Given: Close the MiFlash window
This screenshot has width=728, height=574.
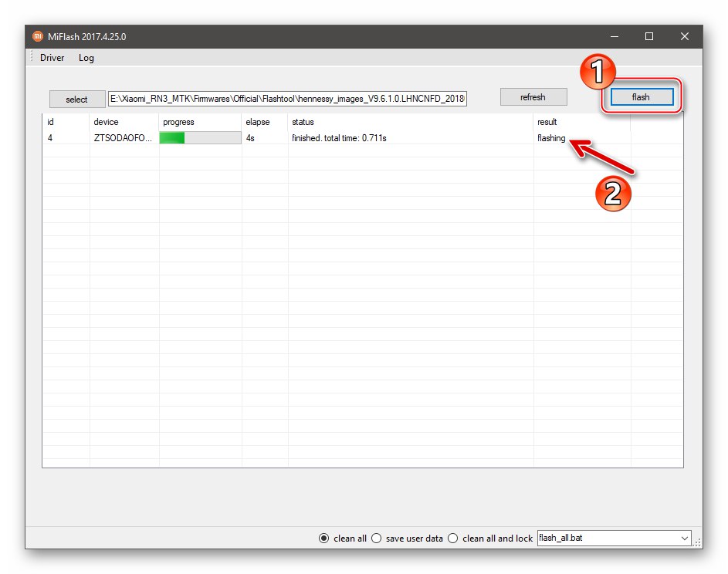Looking at the screenshot, I should [684, 36].
